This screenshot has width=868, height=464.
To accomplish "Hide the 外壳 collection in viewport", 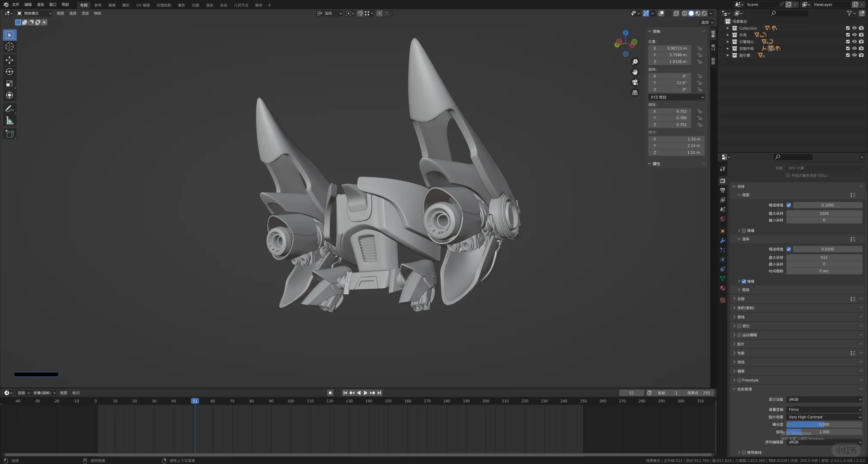I will click(854, 35).
